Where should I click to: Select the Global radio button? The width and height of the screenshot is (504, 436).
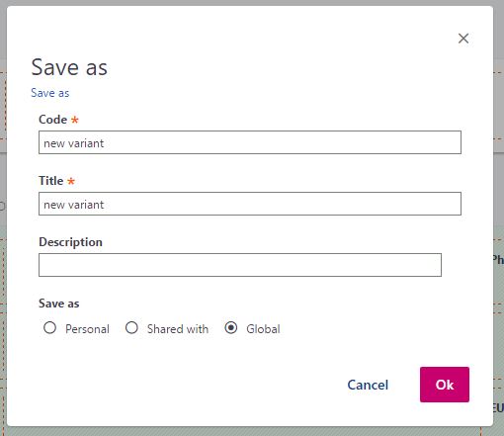click(x=231, y=328)
